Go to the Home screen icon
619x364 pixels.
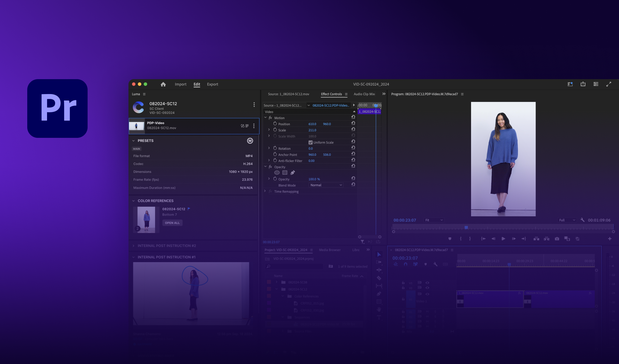(163, 84)
